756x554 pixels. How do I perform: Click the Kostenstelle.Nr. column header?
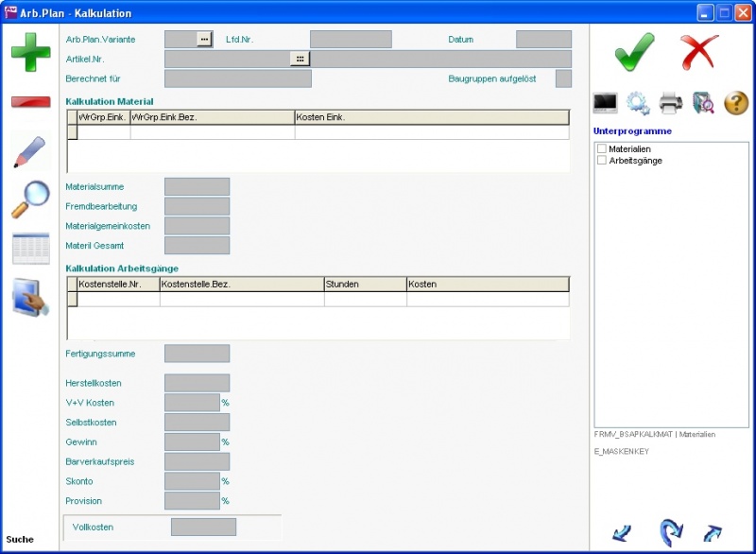[118, 284]
